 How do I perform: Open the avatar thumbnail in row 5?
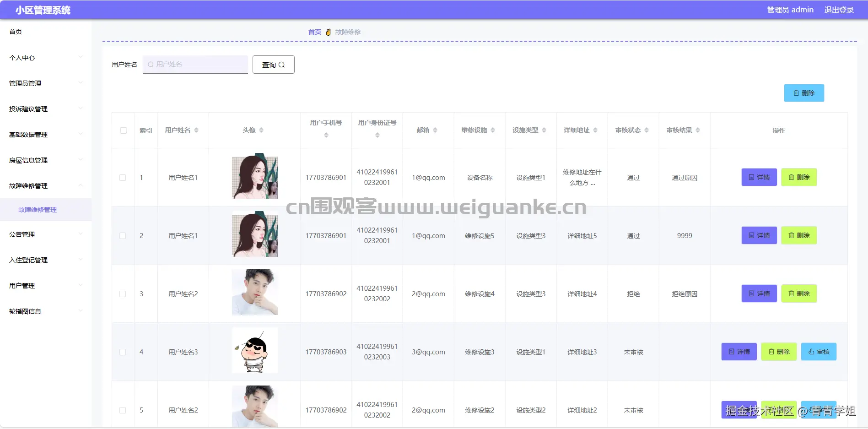(255, 407)
